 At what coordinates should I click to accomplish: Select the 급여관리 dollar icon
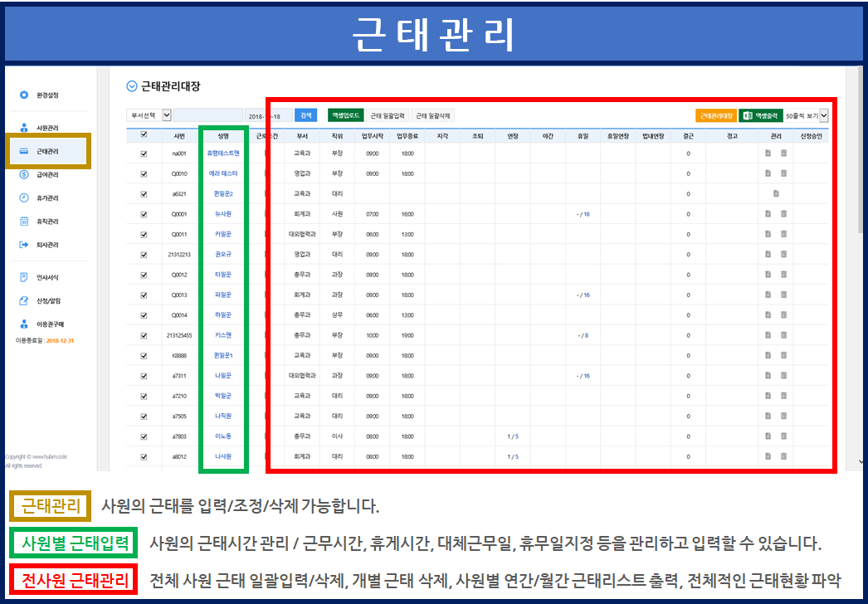[x=24, y=175]
